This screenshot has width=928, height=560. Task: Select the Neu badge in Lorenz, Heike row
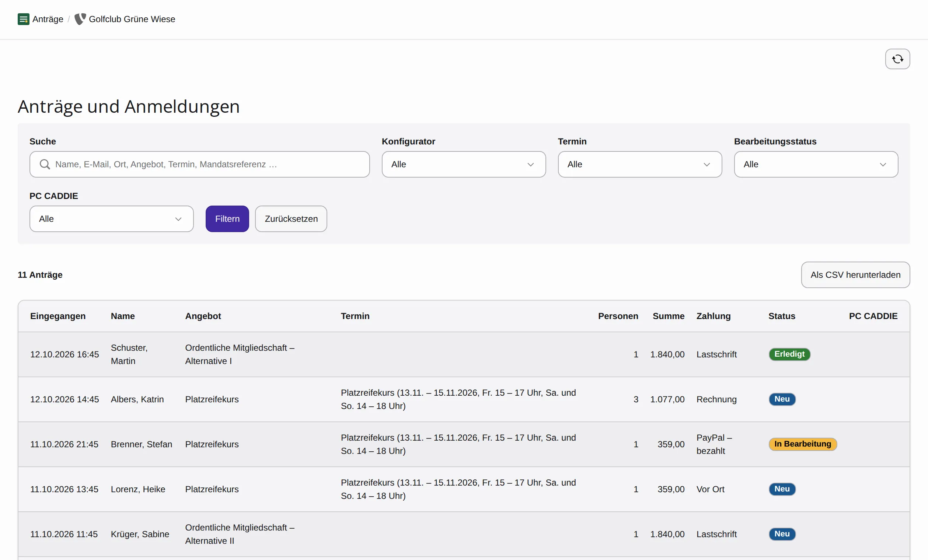click(782, 489)
